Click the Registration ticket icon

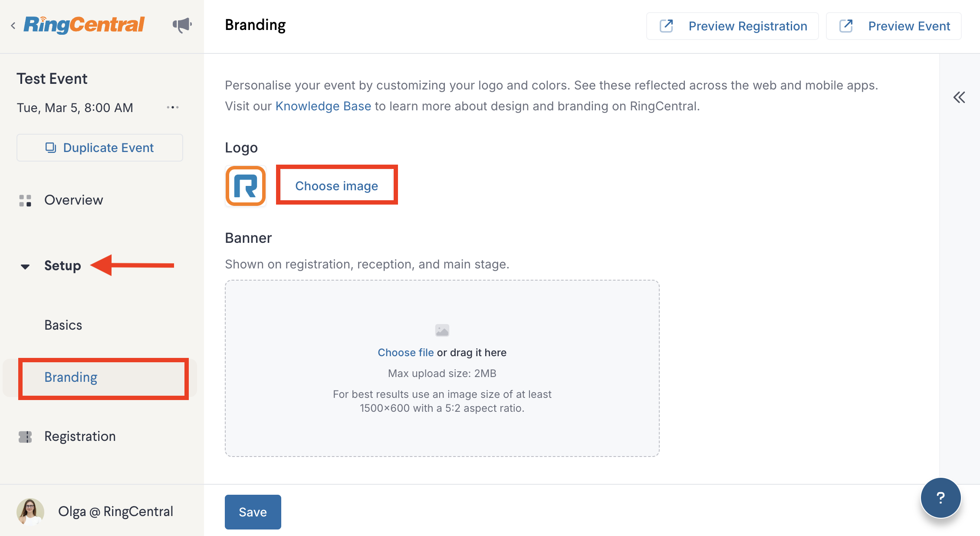(25, 437)
